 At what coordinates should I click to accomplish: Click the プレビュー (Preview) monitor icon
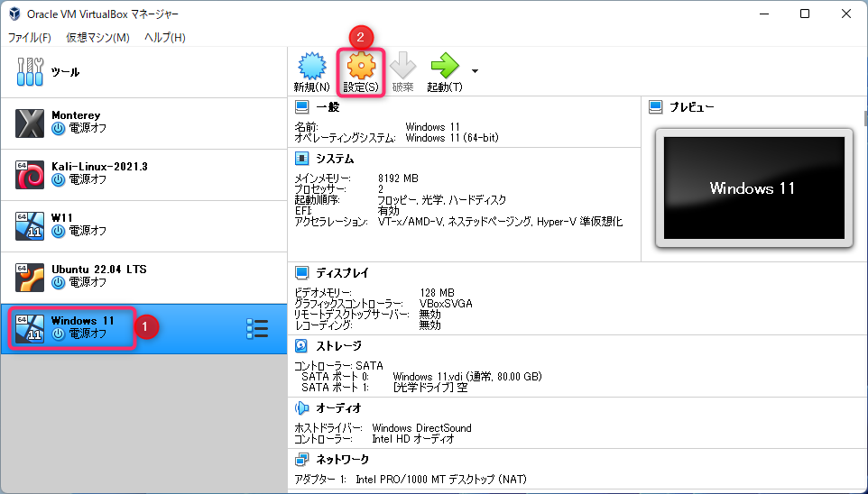click(x=655, y=106)
